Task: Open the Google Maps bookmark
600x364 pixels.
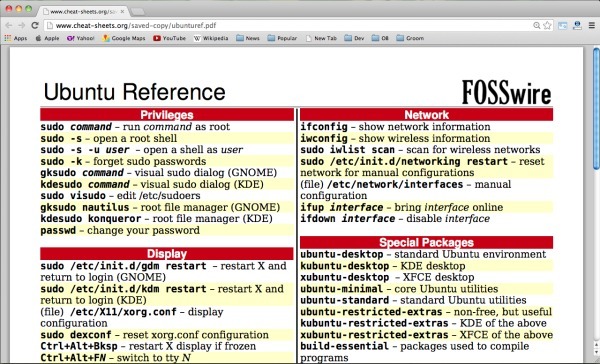Action: pos(124,38)
